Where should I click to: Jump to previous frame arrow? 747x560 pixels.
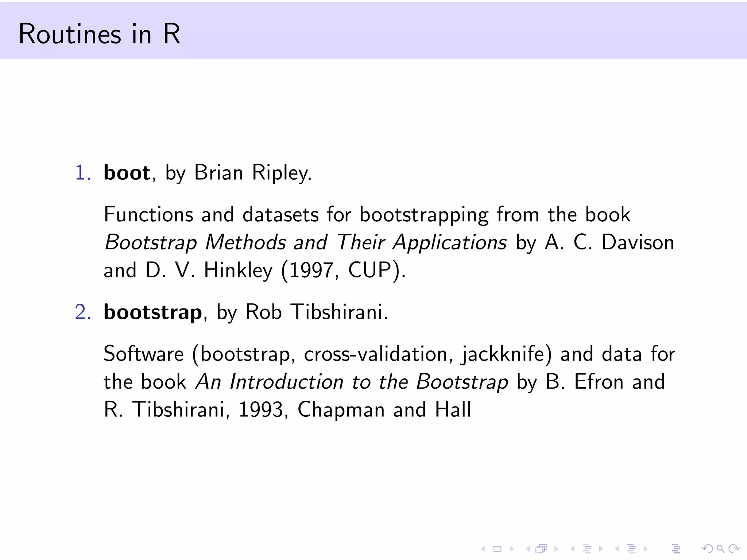(x=527, y=548)
